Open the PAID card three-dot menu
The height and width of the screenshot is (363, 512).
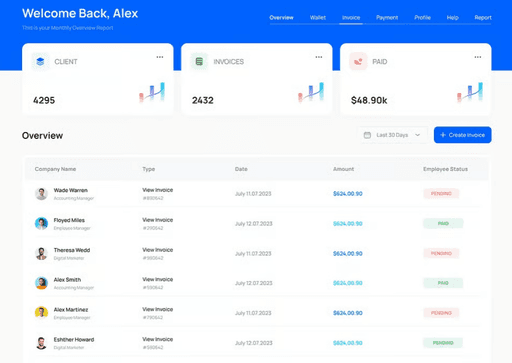coord(478,57)
